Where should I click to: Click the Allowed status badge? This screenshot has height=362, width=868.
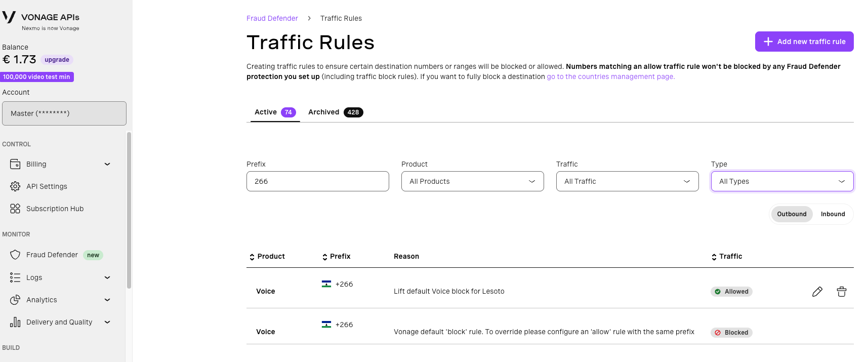click(731, 292)
